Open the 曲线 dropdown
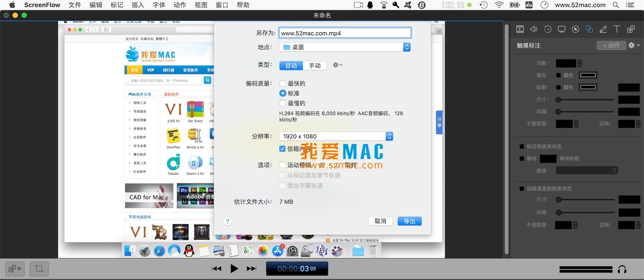644x280 pixels. click(x=587, y=170)
